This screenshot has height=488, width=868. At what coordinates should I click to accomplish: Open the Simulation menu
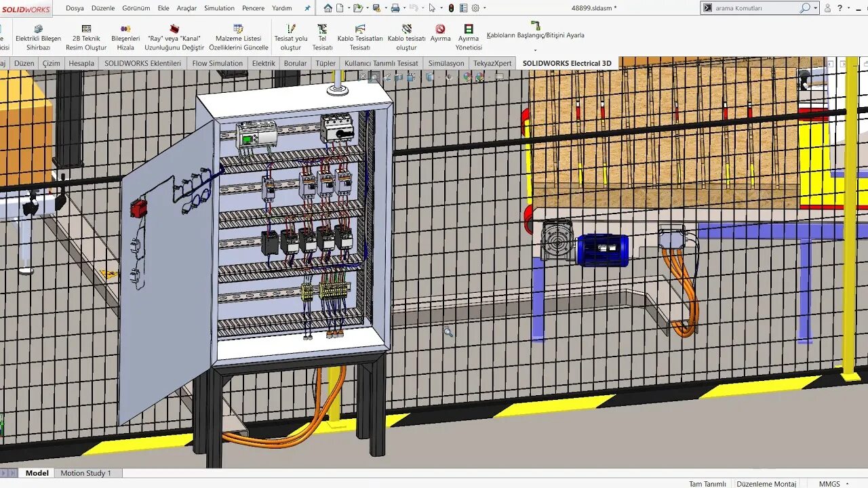219,8
